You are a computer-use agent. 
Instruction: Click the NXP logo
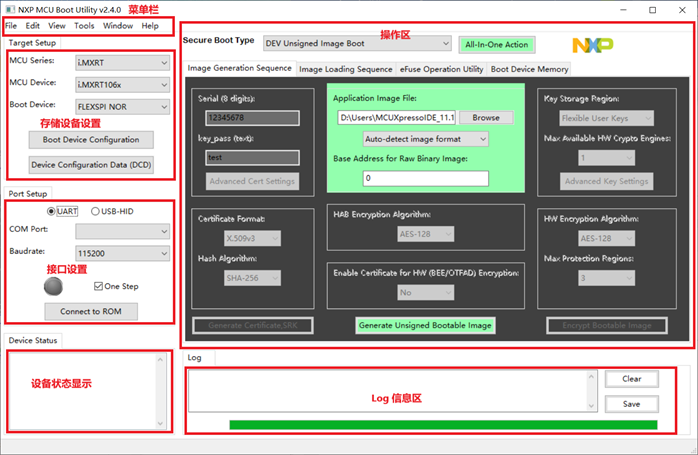(x=592, y=45)
